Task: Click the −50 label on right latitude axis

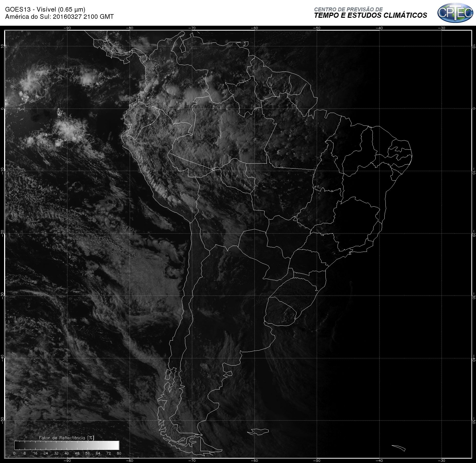Action: click(474, 421)
